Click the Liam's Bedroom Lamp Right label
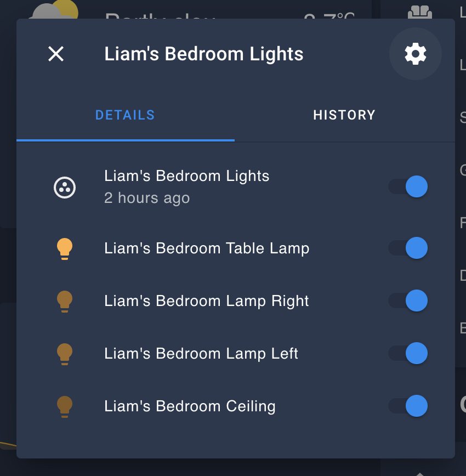466x476 pixels. coord(207,301)
